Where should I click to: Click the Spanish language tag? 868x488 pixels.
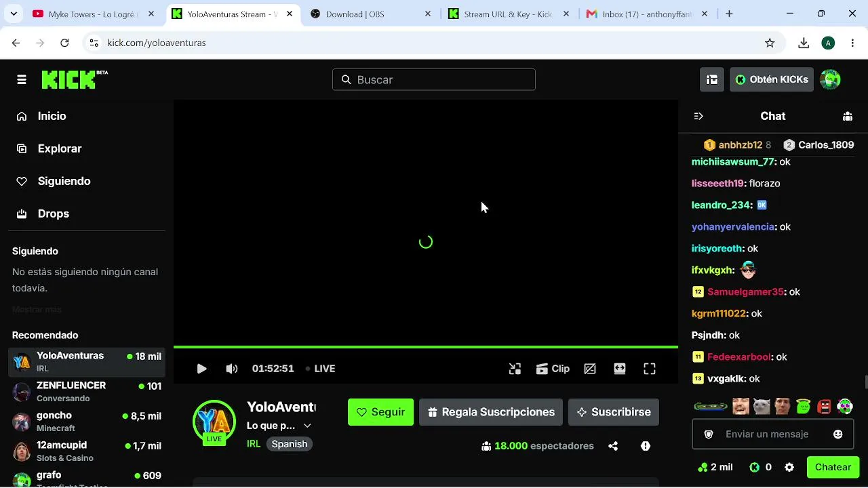[290, 444]
